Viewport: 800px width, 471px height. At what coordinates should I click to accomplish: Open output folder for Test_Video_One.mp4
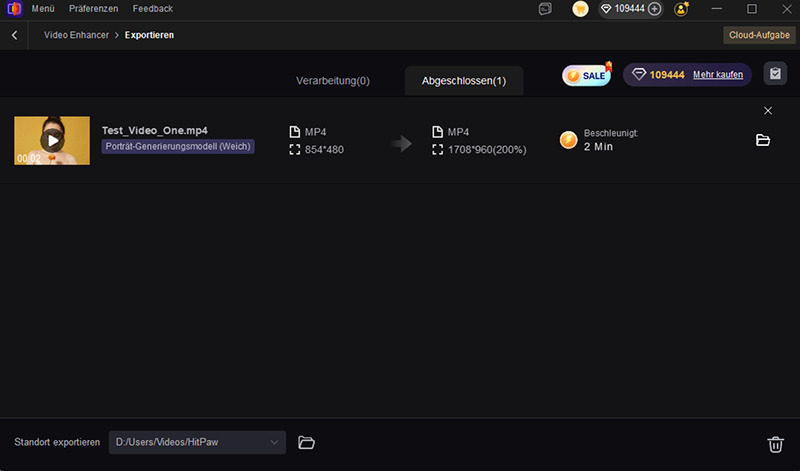pyautogui.click(x=763, y=140)
